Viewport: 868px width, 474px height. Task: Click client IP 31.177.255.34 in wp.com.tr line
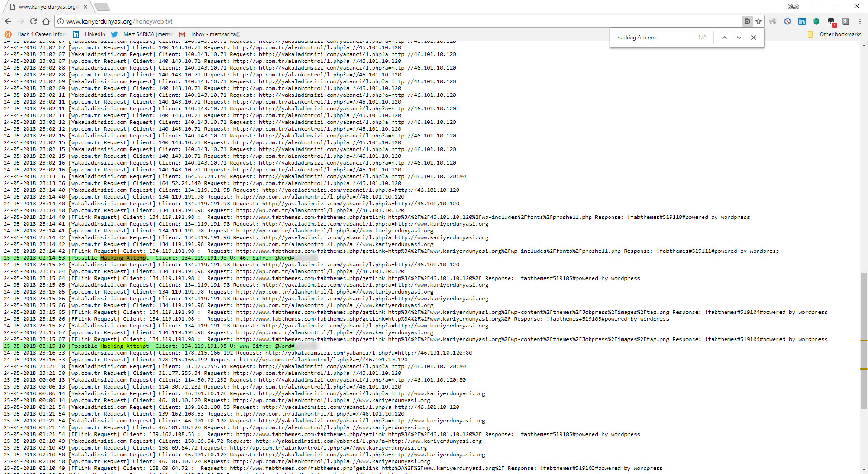point(179,373)
